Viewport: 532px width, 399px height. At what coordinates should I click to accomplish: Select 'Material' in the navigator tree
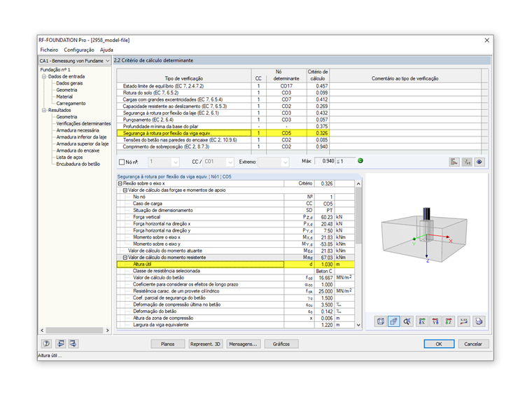(x=64, y=97)
